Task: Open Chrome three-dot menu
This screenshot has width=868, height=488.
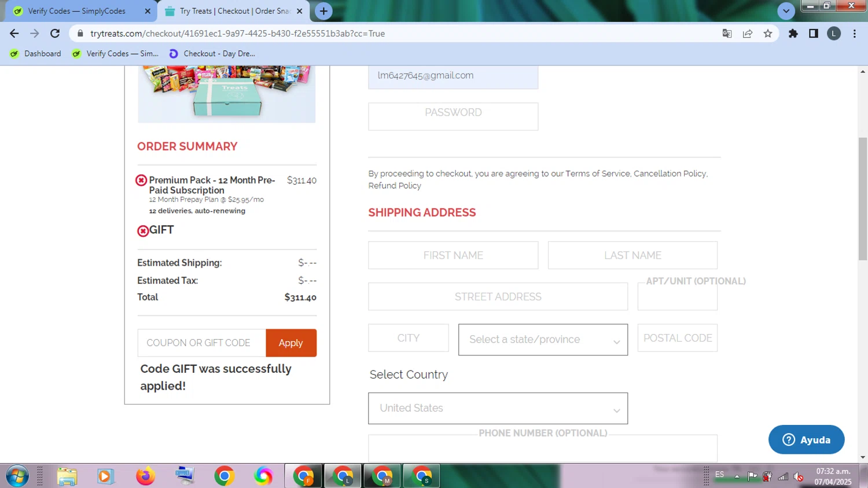Action: pyautogui.click(x=855, y=34)
